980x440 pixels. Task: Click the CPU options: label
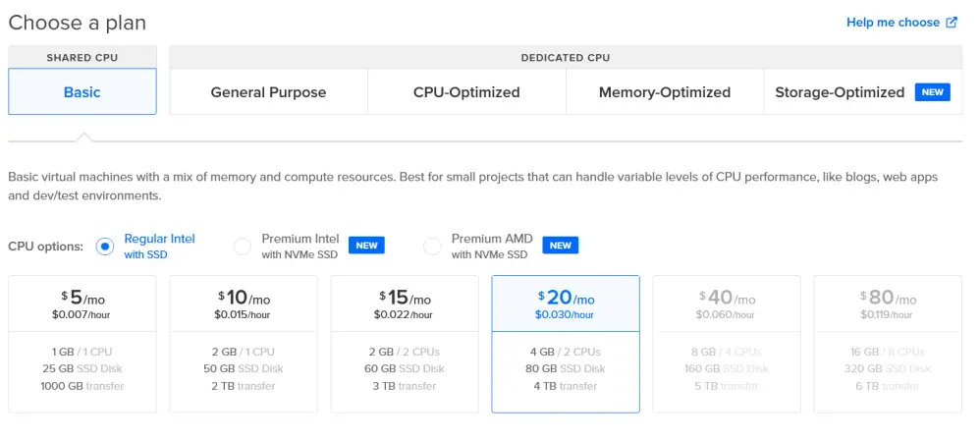pyautogui.click(x=45, y=247)
